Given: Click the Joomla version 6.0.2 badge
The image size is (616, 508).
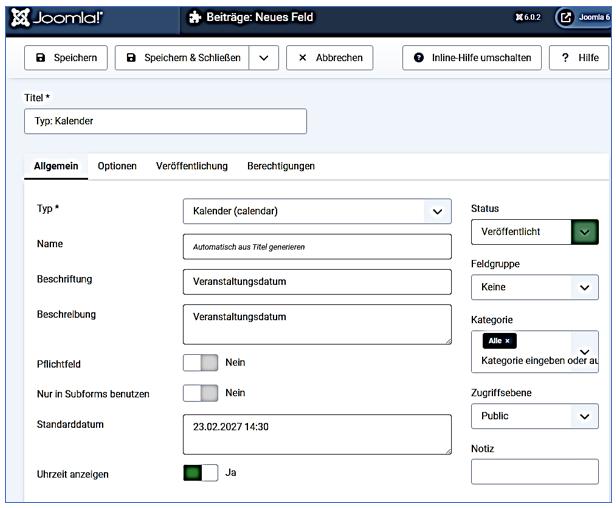Looking at the screenshot, I should tap(527, 18).
